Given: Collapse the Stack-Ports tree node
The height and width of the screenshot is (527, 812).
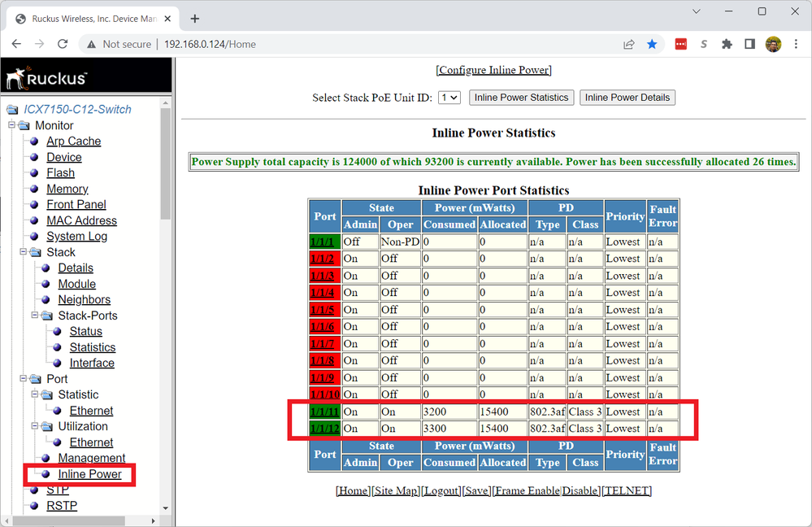Looking at the screenshot, I should tap(35, 316).
